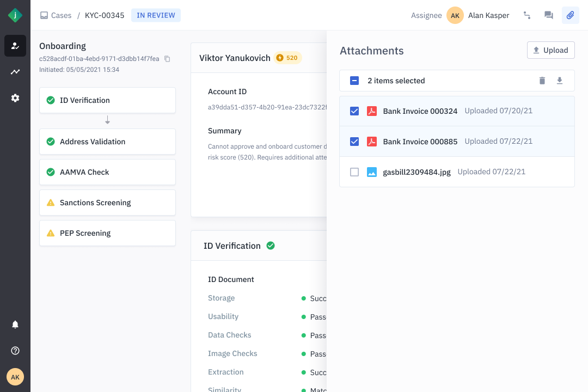The width and height of the screenshot is (588, 392).
Task: Open notifications bell in sidebar
Action: [x=15, y=324]
